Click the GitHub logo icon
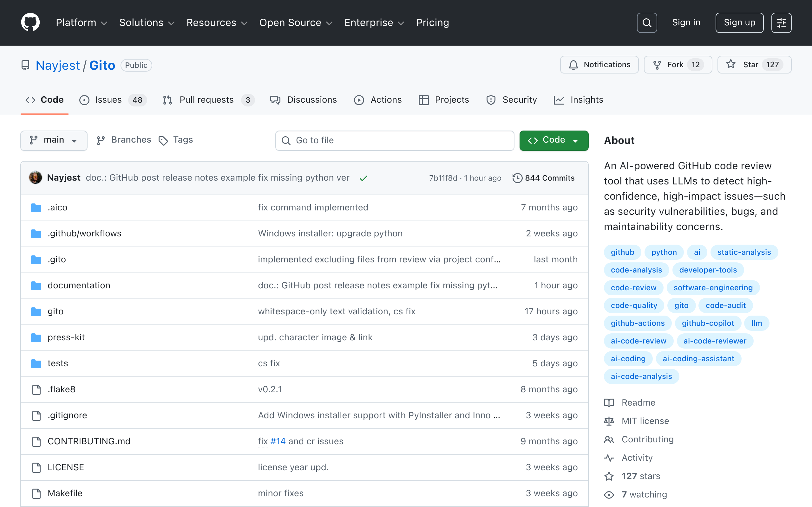The image size is (812, 507). [30, 22]
